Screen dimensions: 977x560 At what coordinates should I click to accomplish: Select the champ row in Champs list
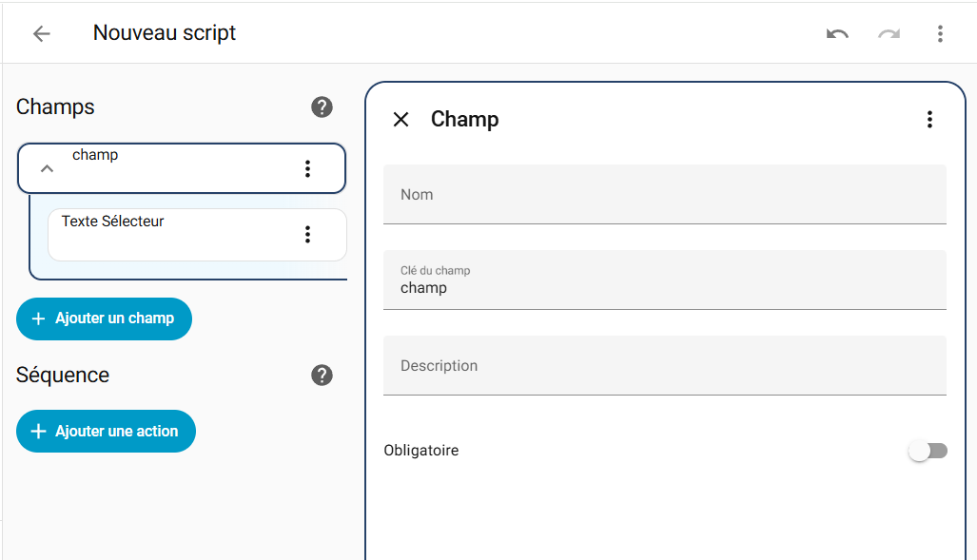tap(171, 168)
